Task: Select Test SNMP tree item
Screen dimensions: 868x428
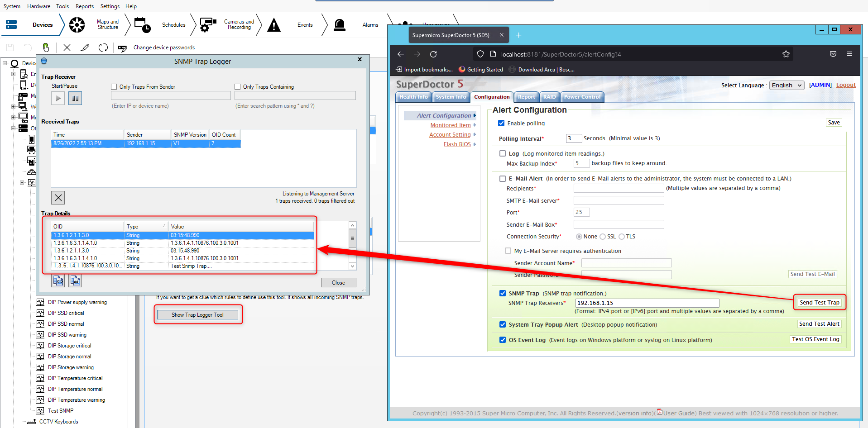Action: [x=60, y=411]
